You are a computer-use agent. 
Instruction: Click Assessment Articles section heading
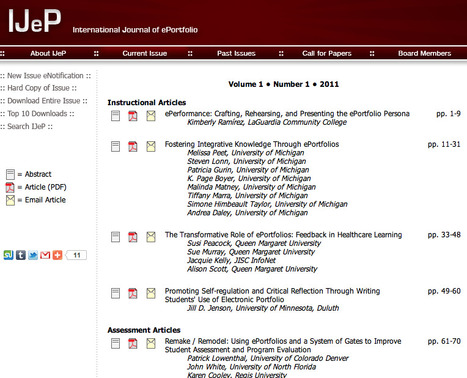144,330
